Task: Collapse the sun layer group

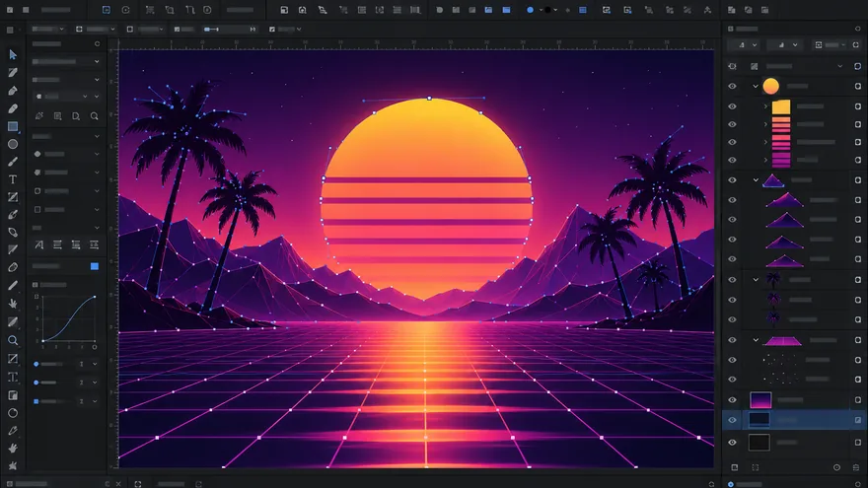Action: pos(756,87)
